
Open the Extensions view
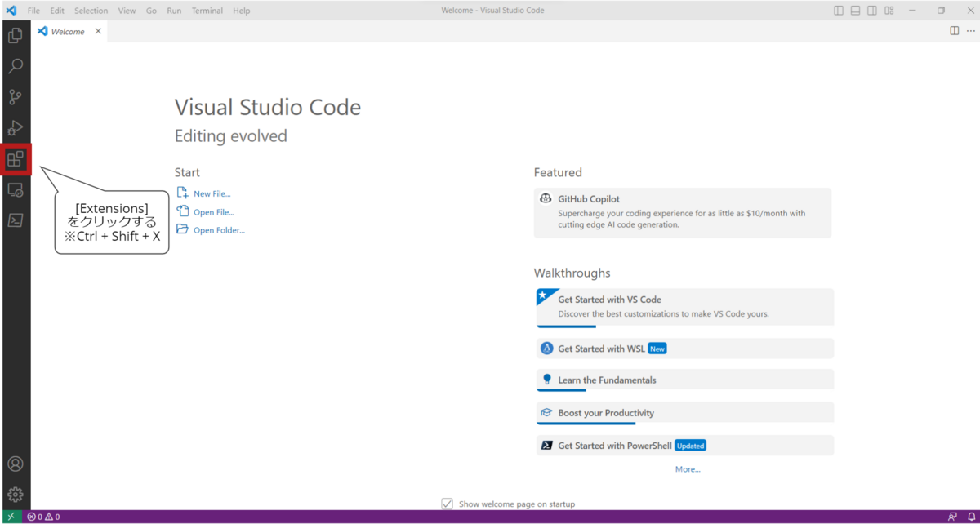[x=15, y=159]
